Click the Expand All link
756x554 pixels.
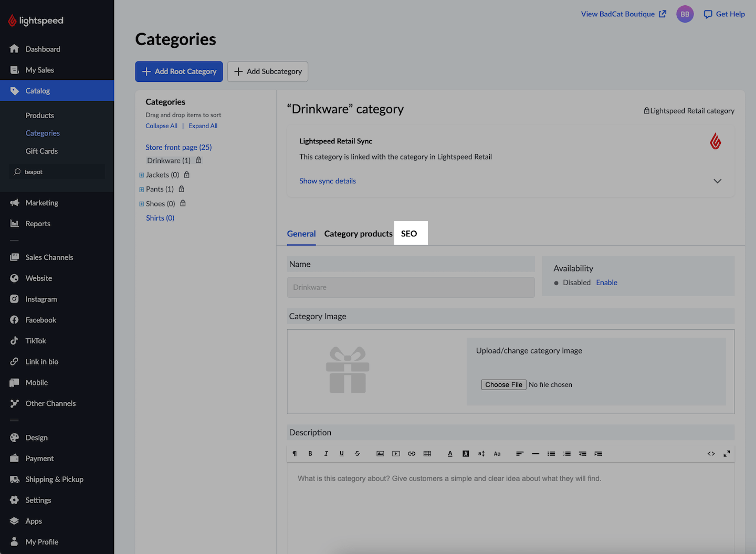point(203,126)
